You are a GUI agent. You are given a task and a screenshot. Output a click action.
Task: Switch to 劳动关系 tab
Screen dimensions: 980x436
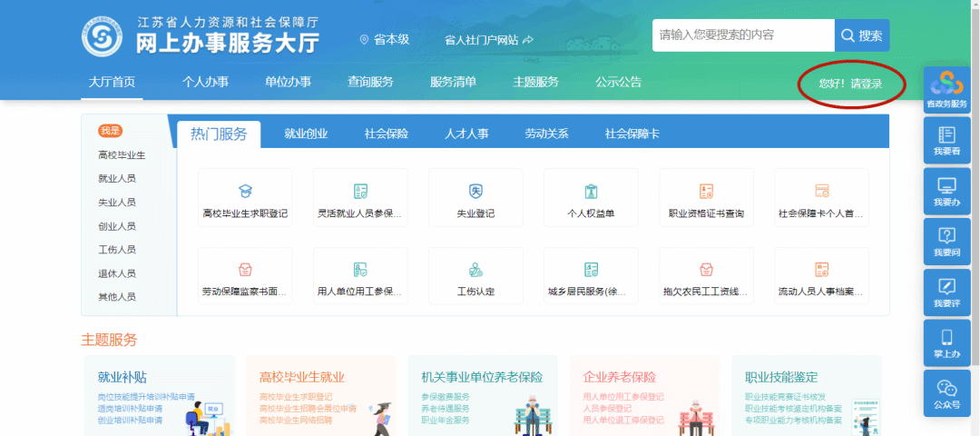pyautogui.click(x=546, y=134)
